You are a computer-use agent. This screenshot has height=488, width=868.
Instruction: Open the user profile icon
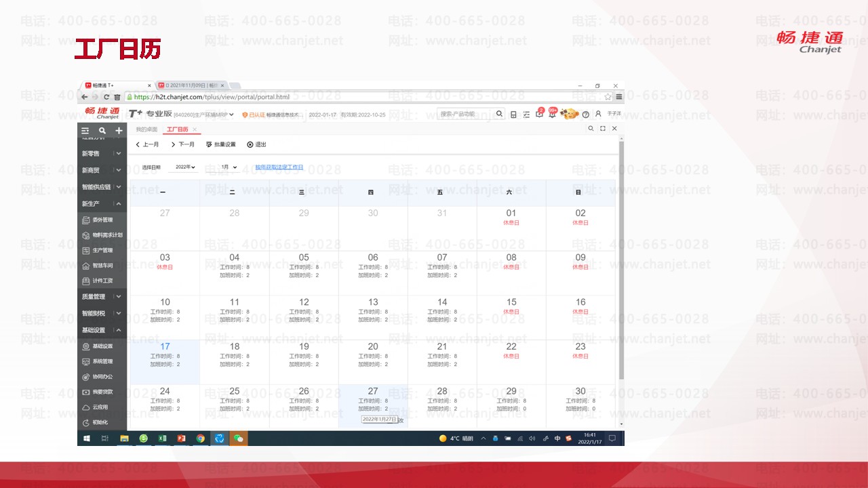coord(598,114)
